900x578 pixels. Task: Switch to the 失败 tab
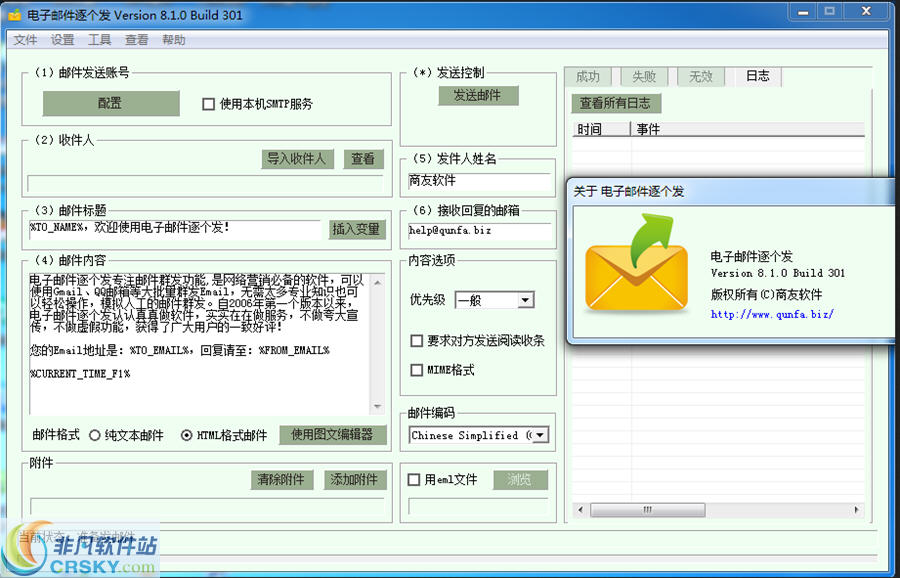tap(644, 76)
